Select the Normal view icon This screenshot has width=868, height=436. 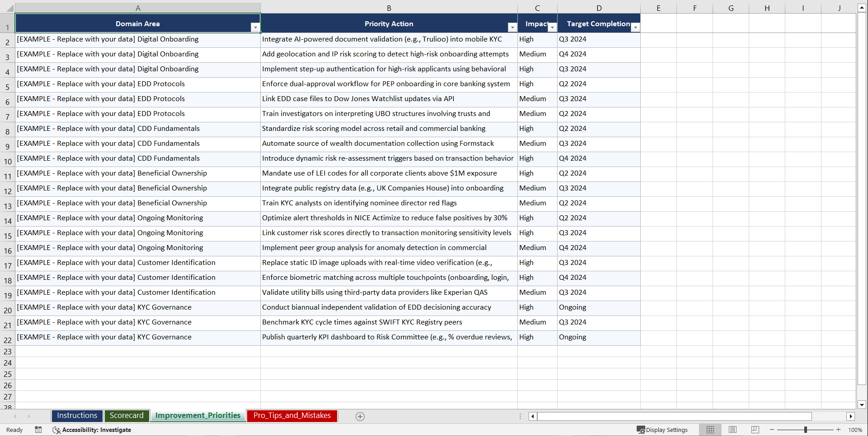[x=710, y=430]
